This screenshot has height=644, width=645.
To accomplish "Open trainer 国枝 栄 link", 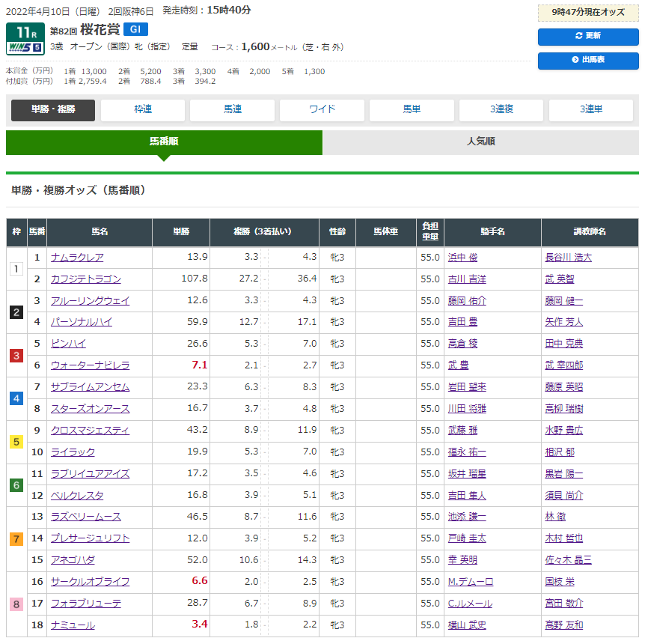I will 560,583.
